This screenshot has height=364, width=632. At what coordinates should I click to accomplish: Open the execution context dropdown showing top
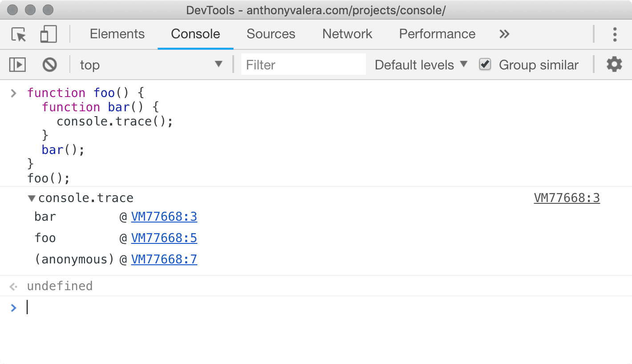(151, 65)
